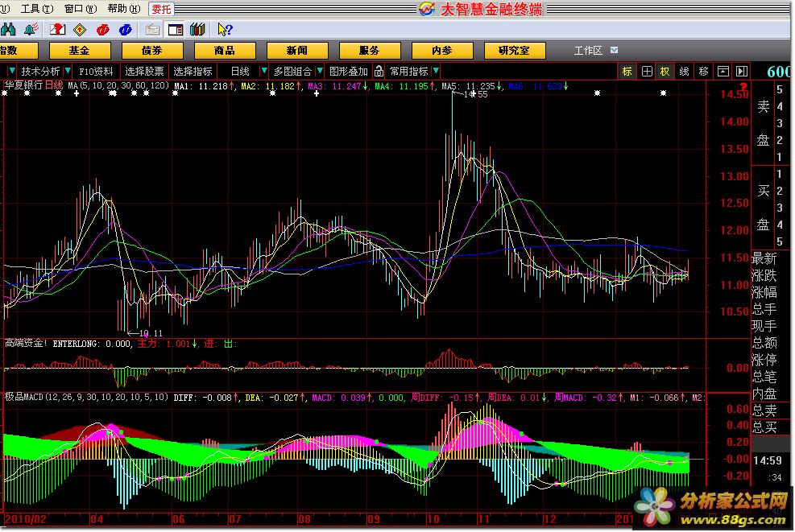This screenshot has width=795, height=532.
Task: Click the 涨停 limit-up label
Action: 764,360
